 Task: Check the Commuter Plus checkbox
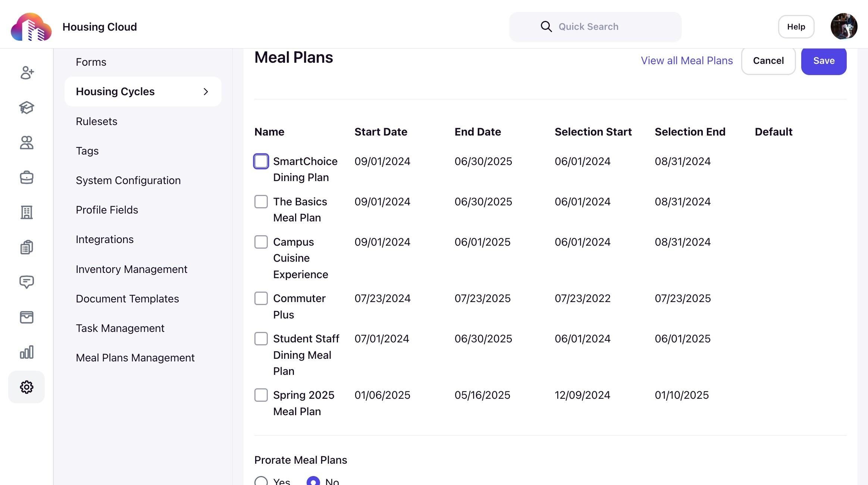[261, 298]
